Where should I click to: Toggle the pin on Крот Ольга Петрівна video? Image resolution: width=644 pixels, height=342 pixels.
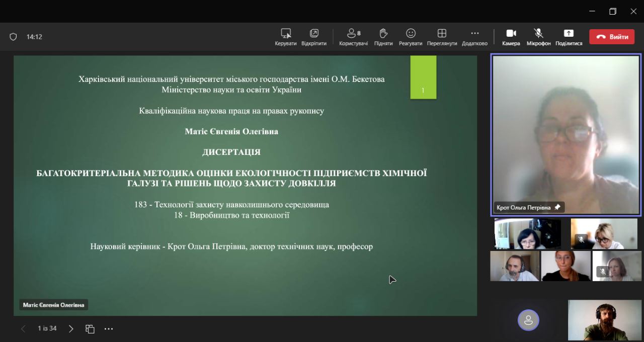[x=557, y=207]
